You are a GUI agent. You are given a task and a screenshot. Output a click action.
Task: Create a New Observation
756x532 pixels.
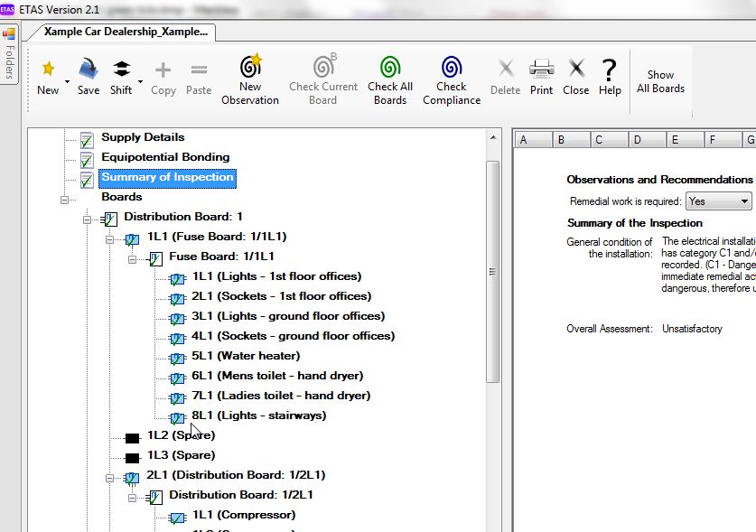[x=250, y=79]
